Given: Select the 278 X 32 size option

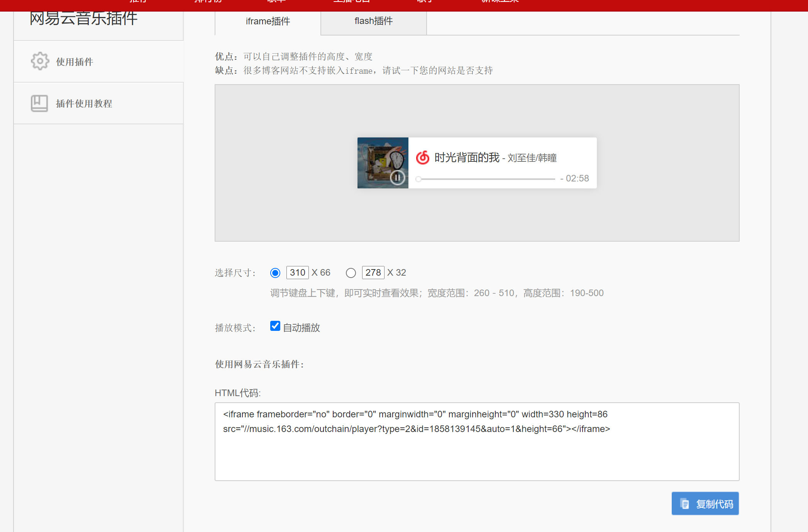Looking at the screenshot, I should 351,273.
